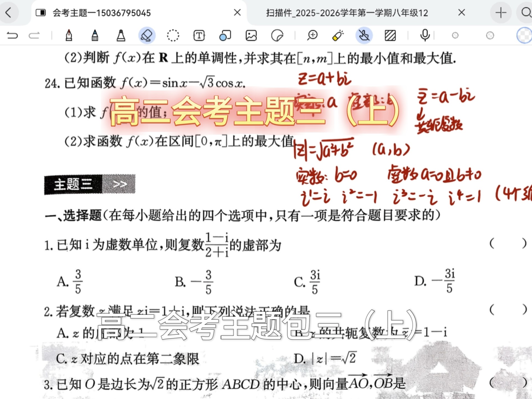Toggle the striped pattern tool
Viewport: 532px width, 399px height.
(x=390, y=35)
